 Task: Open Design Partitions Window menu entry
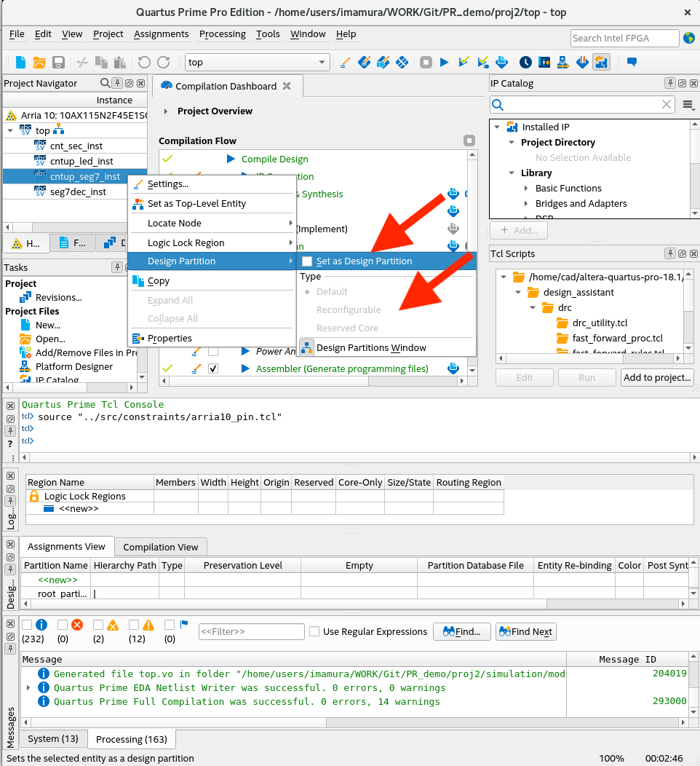pyautogui.click(x=386, y=347)
